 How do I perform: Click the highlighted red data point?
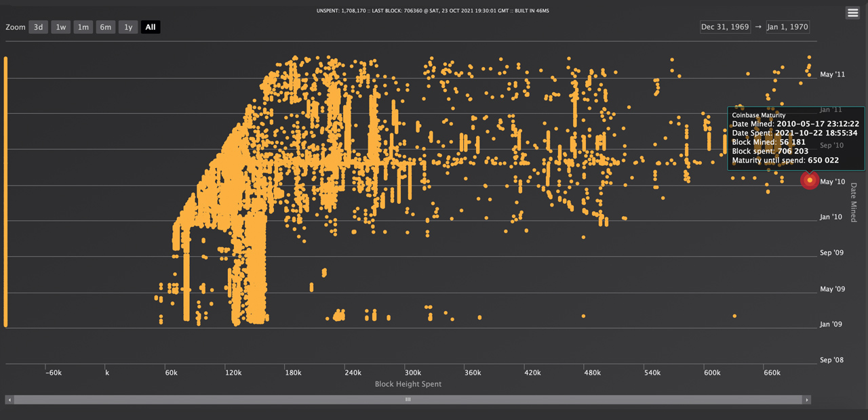pos(810,180)
